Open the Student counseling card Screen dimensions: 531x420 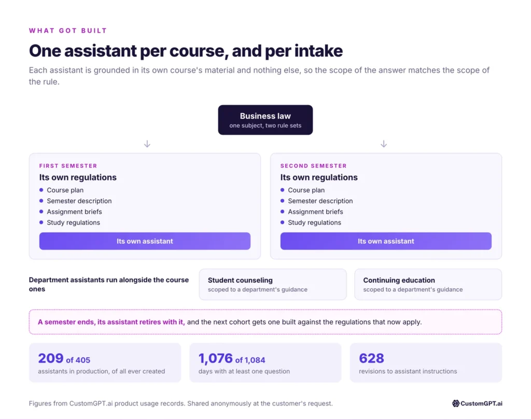pos(273,285)
